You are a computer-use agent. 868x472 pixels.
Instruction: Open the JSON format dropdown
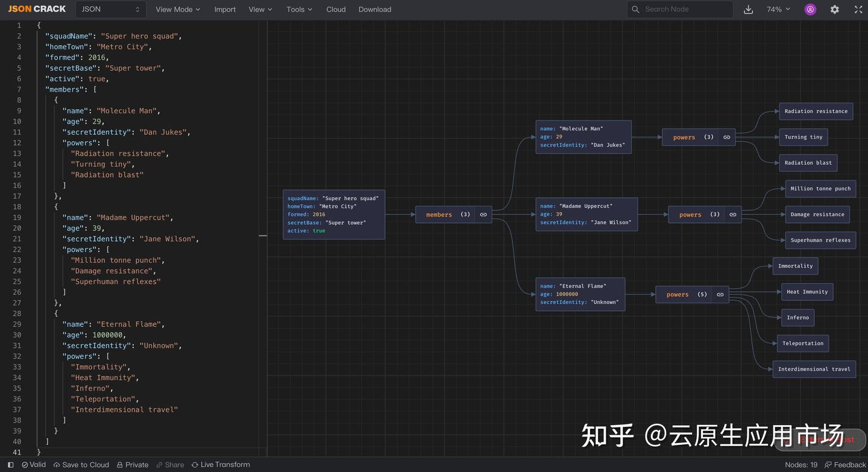[x=110, y=9]
